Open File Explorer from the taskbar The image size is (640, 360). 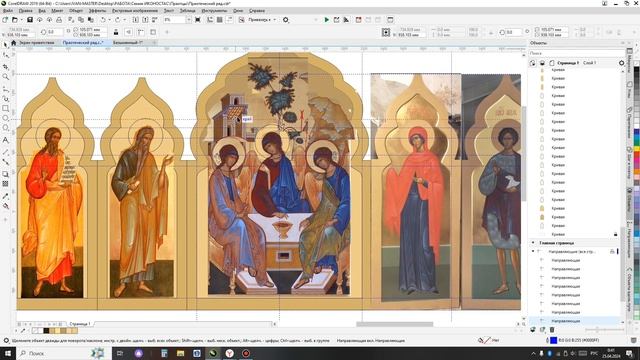click(x=180, y=353)
